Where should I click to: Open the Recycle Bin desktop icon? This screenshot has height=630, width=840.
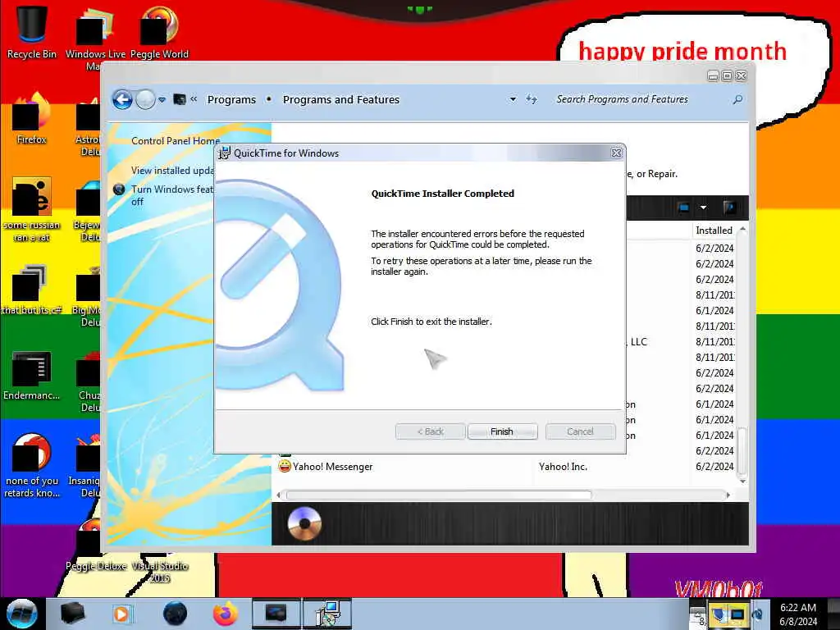32,32
